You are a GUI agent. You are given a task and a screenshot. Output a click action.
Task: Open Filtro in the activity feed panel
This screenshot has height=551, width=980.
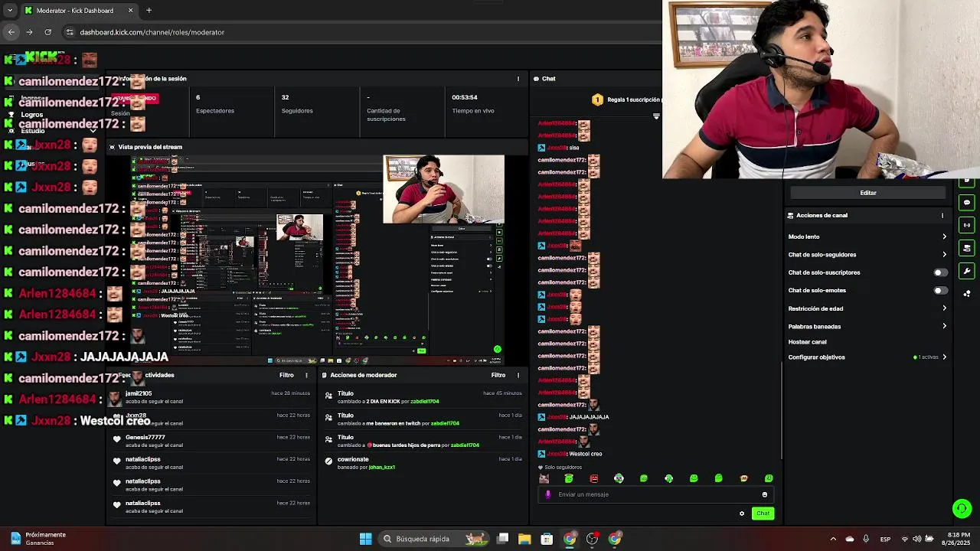coord(286,375)
